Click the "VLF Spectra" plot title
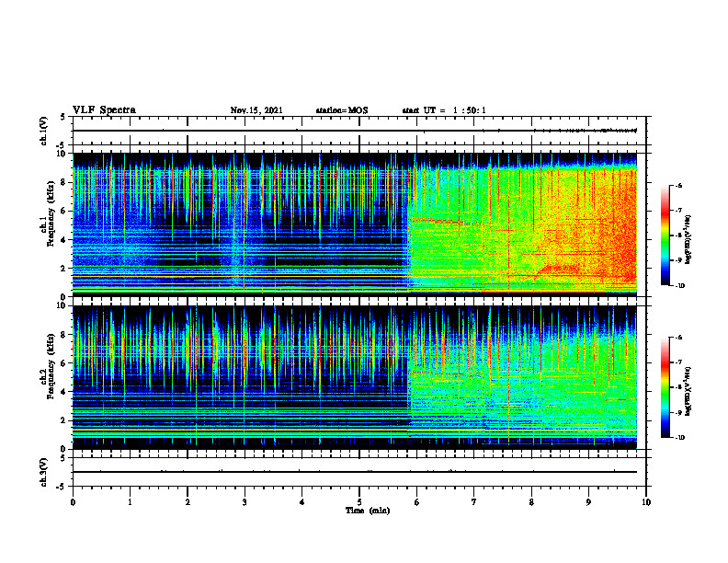 click(x=104, y=109)
